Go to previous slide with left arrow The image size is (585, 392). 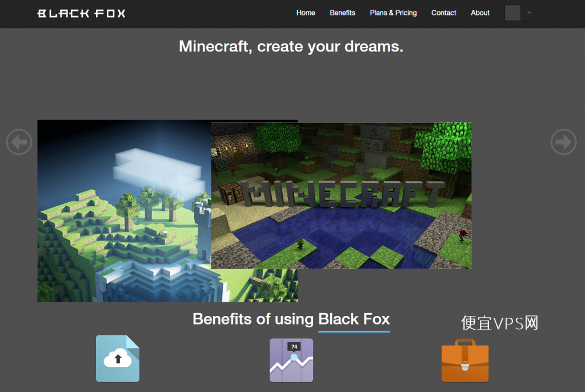(19, 142)
